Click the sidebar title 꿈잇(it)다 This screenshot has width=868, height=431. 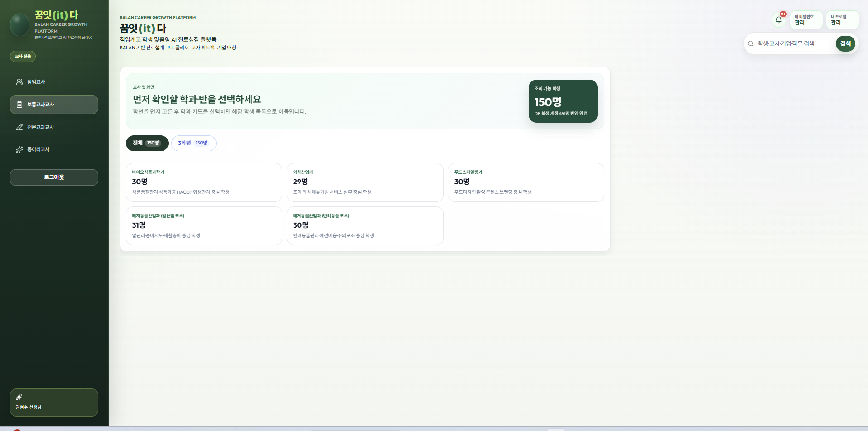pos(57,15)
